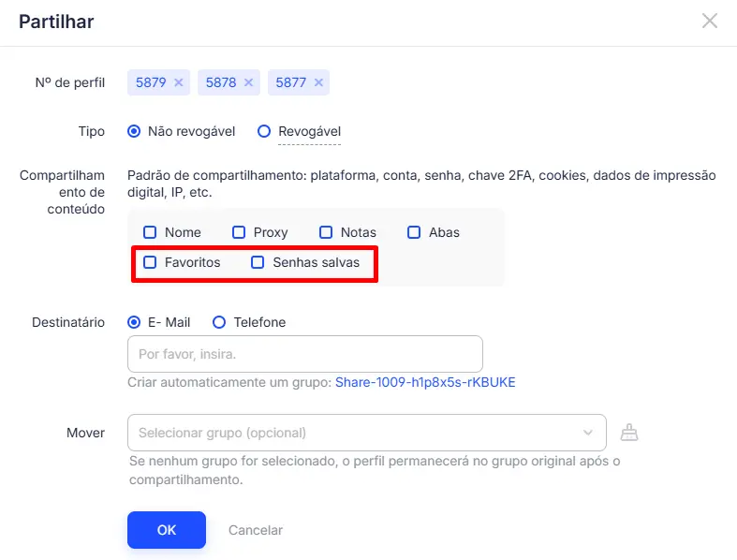The height and width of the screenshot is (560, 737).
Task: Check the Abas option
Action: click(414, 232)
